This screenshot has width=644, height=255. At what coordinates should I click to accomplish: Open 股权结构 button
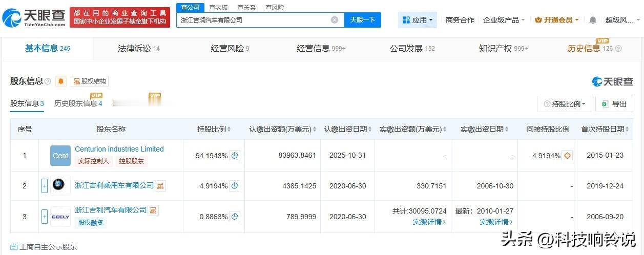pyautogui.click(x=90, y=81)
